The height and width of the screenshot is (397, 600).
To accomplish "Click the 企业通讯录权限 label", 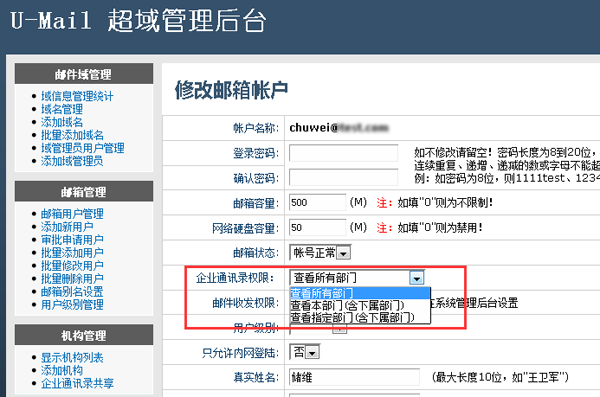I will [x=235, y=278].
